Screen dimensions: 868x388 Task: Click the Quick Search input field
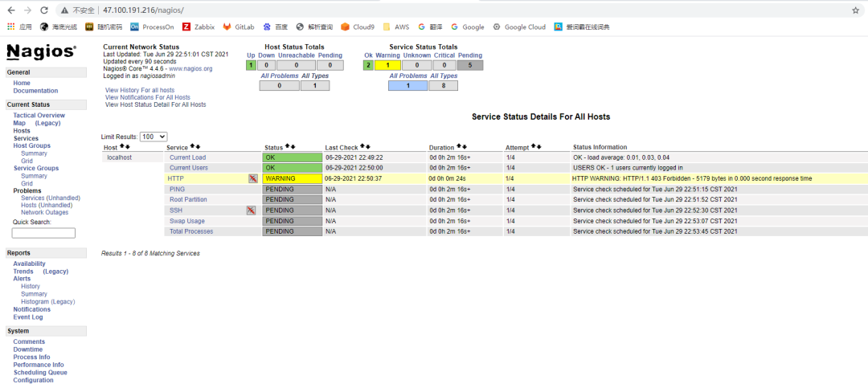tap(43, 233)
